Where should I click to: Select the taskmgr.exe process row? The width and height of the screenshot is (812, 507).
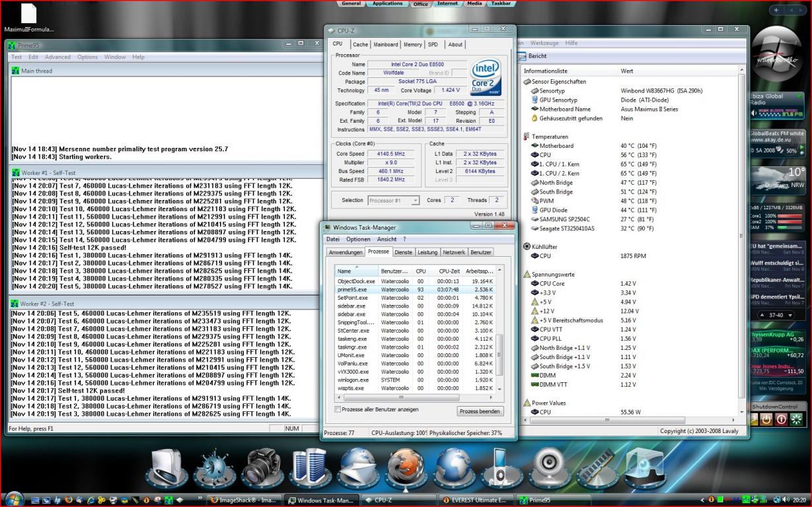click(x=414, y=347)
